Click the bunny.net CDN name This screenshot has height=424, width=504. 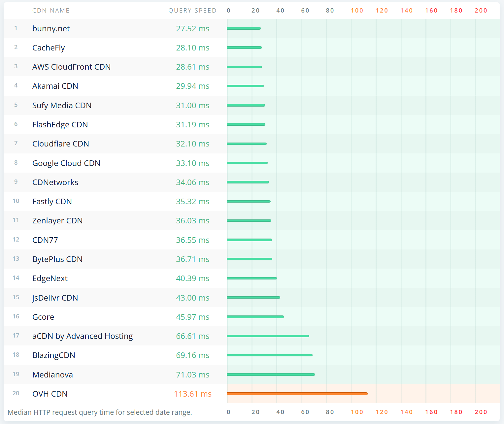click(51, 29)
